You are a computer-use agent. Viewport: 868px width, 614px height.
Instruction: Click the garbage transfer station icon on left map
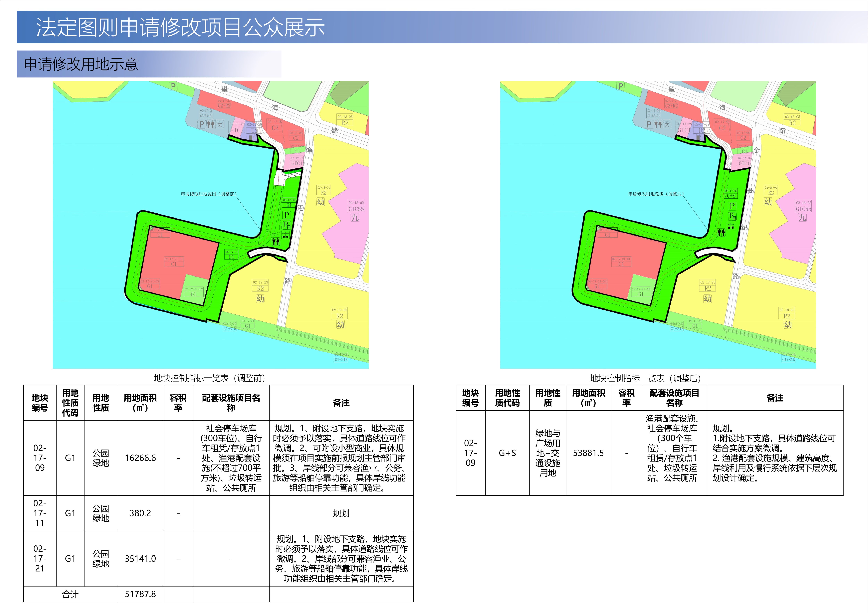(285, 235)
